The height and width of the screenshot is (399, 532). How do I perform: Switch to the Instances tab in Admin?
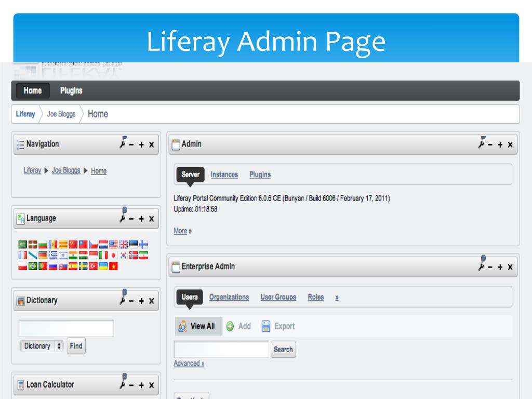[x=224, y=175]
